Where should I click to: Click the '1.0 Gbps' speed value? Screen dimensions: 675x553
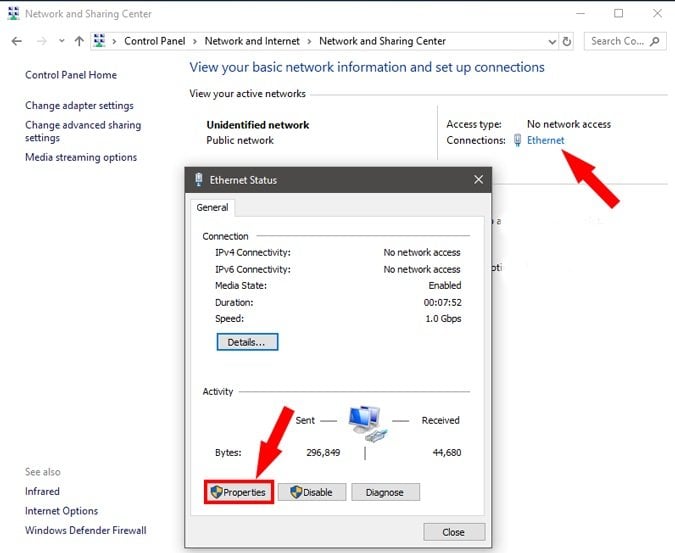tap(443, 319)
